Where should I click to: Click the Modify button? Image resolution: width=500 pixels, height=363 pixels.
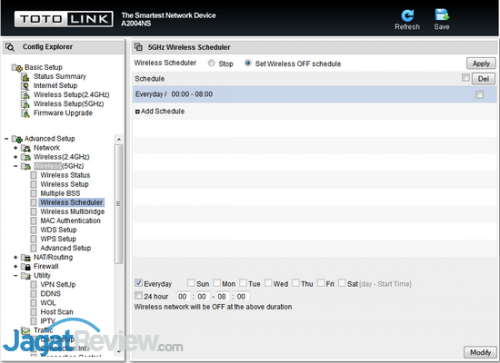click(480, 353)
